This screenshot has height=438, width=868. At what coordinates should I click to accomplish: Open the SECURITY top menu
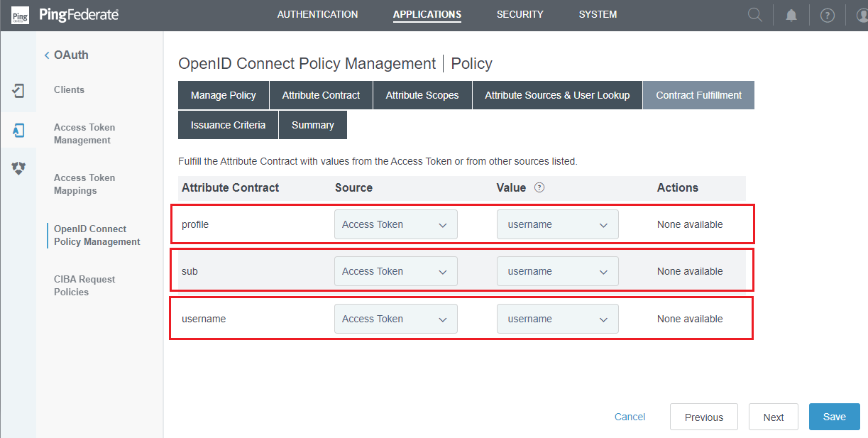coord(520,14)
